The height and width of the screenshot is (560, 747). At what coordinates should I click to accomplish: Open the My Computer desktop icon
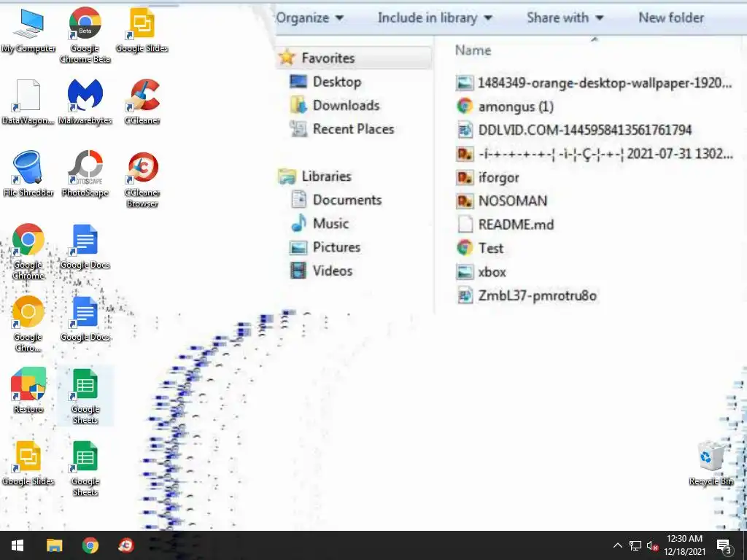coord(28,29)
